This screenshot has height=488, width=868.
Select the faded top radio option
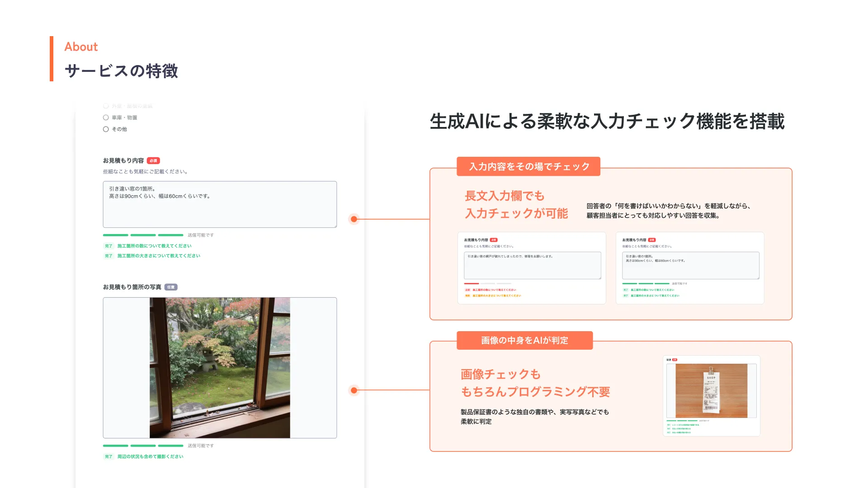tap(106, 106)
